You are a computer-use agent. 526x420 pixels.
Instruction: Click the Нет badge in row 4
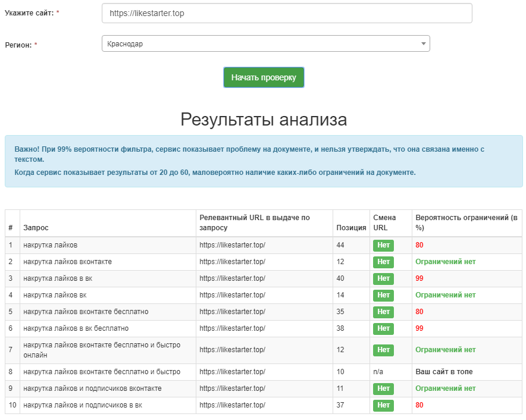pyautogui.click(x=383, y=295)
